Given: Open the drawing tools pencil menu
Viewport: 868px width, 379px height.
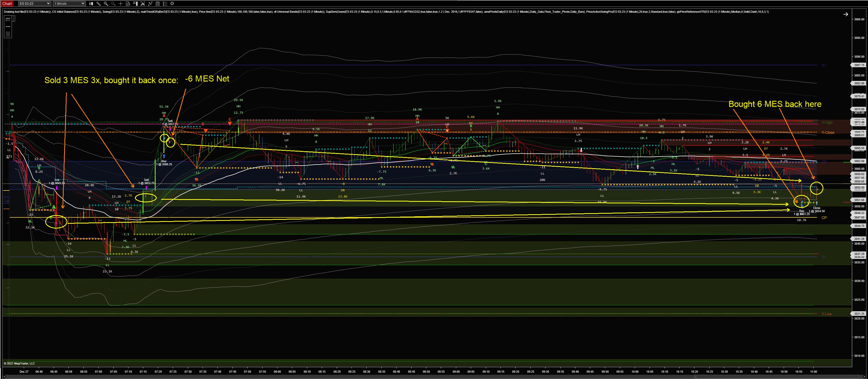Looking at the screenshot, I should [x=98, y=4].
